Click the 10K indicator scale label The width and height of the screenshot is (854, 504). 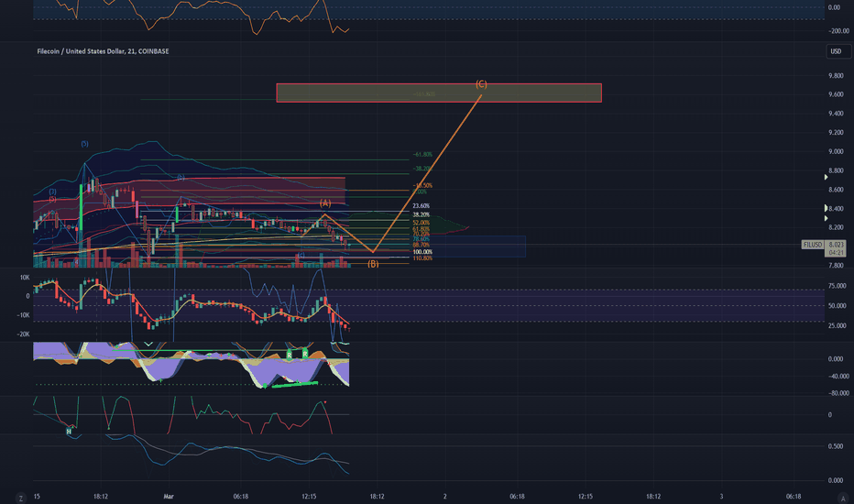coord(25,278)
